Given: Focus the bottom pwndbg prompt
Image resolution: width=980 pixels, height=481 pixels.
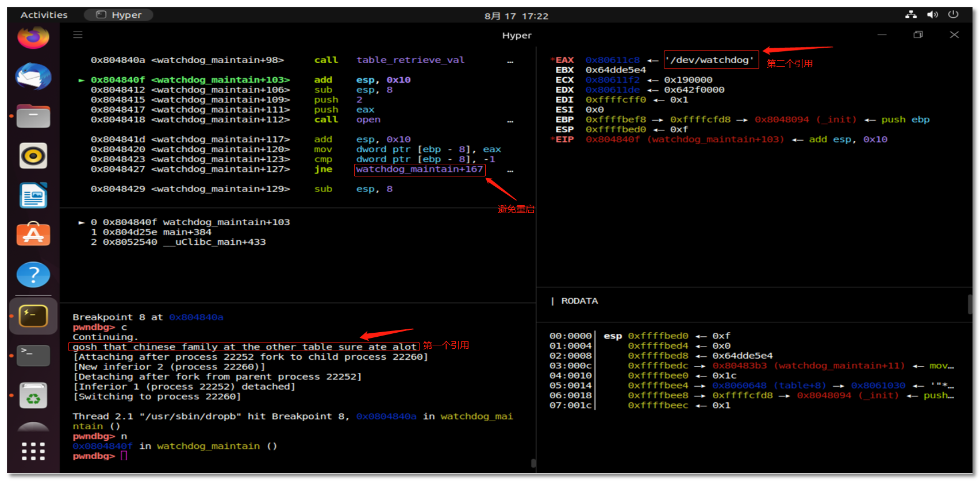Looking at the screenshot, I should click(x=124, y=456).
